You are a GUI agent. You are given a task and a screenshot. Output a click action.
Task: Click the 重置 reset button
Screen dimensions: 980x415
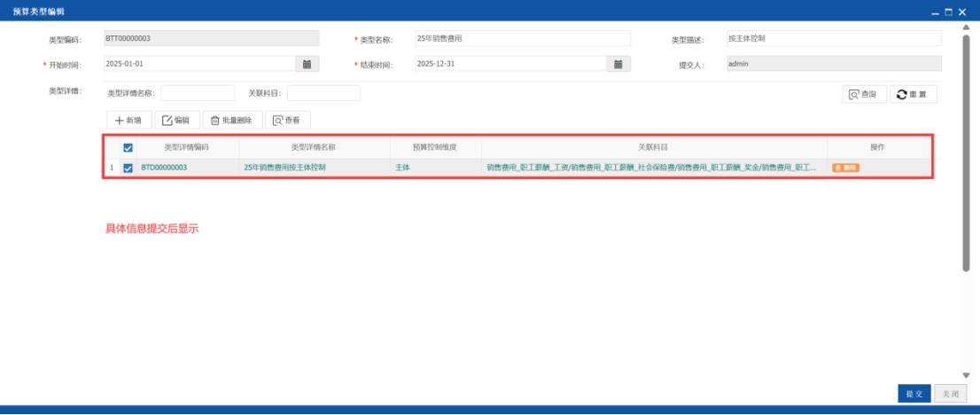[914, 95]
